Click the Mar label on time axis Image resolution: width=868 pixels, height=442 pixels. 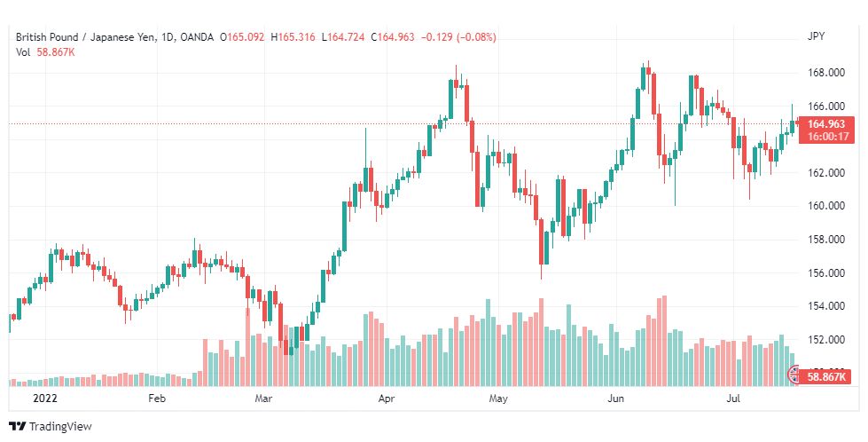pyautogui.click(x=263, y=399)
